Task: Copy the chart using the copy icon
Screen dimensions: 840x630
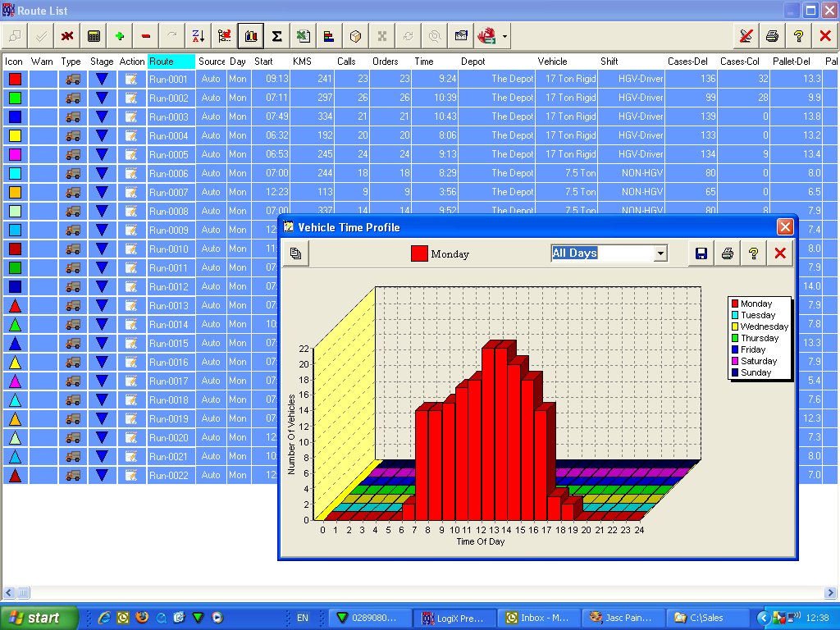Action: pyautogui.click(x=296, y=253)
